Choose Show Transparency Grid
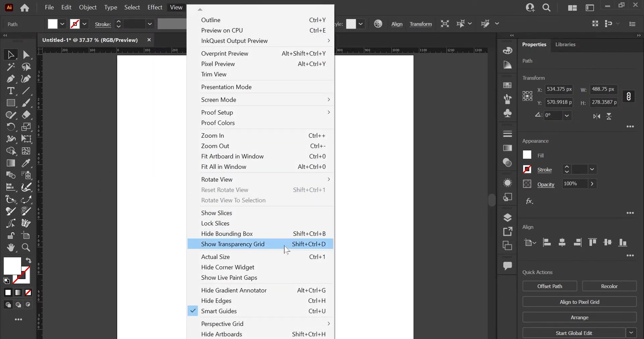 tap(260, 244)
